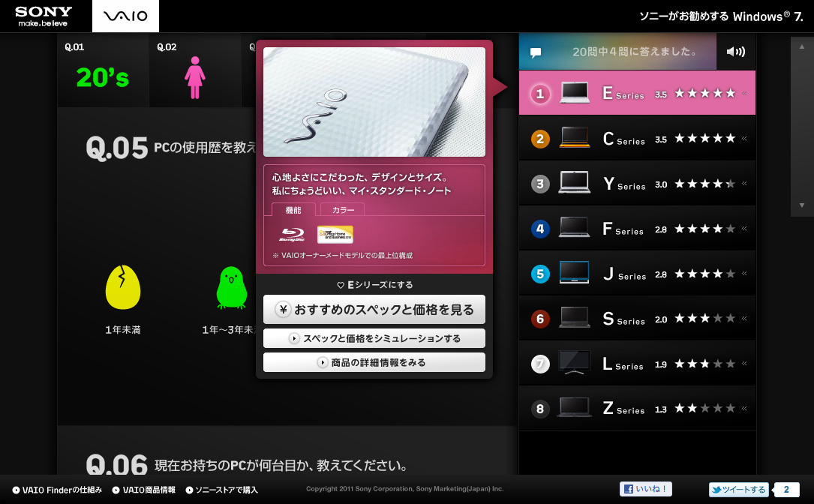Switch to the カラー tab
The image size is (814, 504).
pyautogui.click(x=343, y=210)
